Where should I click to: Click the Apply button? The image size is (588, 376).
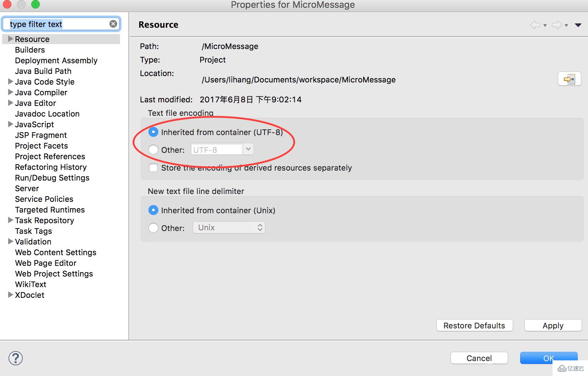pyautogui.click(x=553, y=326)
